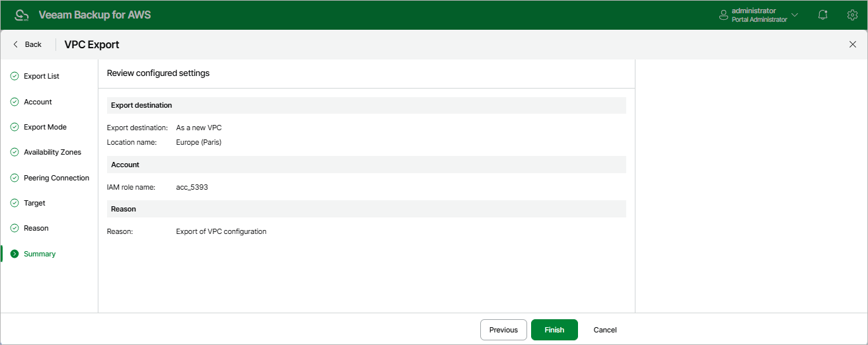Click the Back arrow icon
The width and height of the screenshot is (868, 345).
point(15,44)
